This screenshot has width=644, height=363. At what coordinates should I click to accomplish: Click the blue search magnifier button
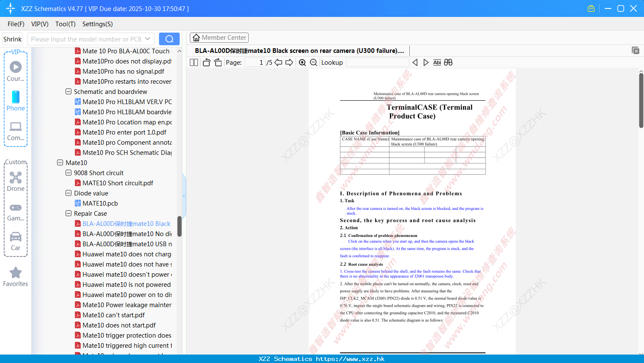pos(169,39)
